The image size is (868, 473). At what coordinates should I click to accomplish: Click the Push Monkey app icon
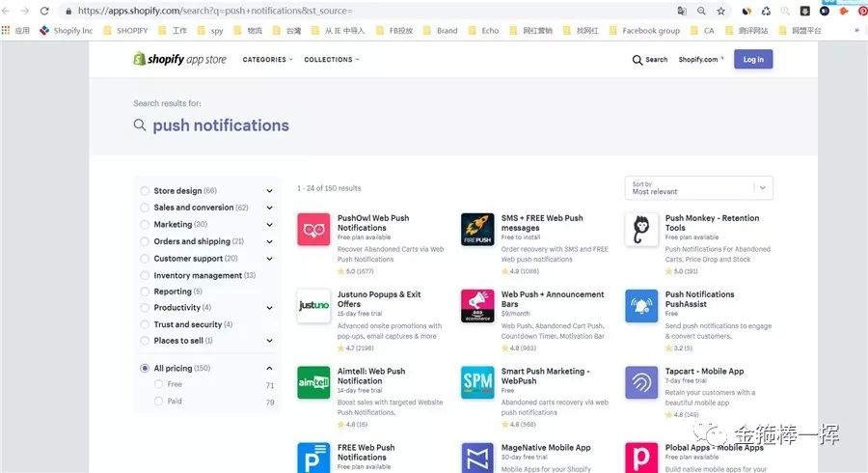[641, 230]
